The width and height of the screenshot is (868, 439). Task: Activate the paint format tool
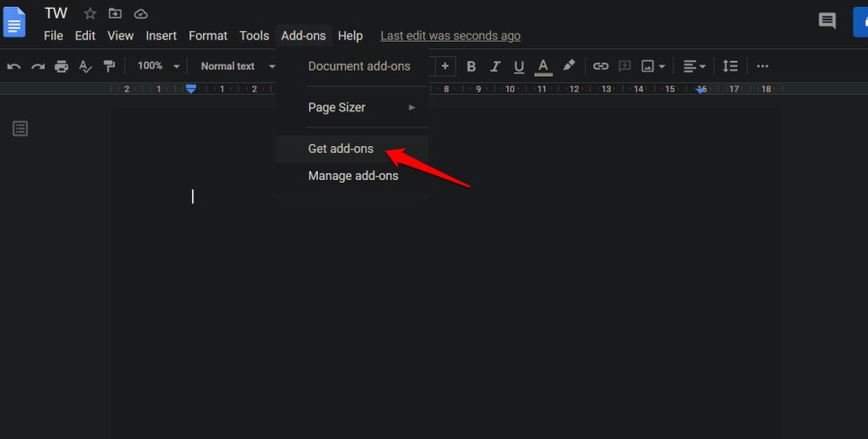[109, 67]
